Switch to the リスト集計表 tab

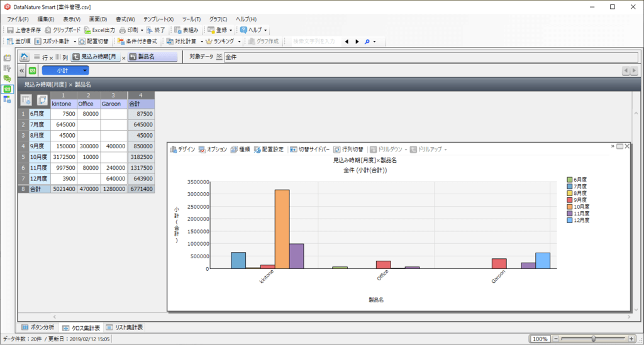pyautogui.click(x=125, y=327)
